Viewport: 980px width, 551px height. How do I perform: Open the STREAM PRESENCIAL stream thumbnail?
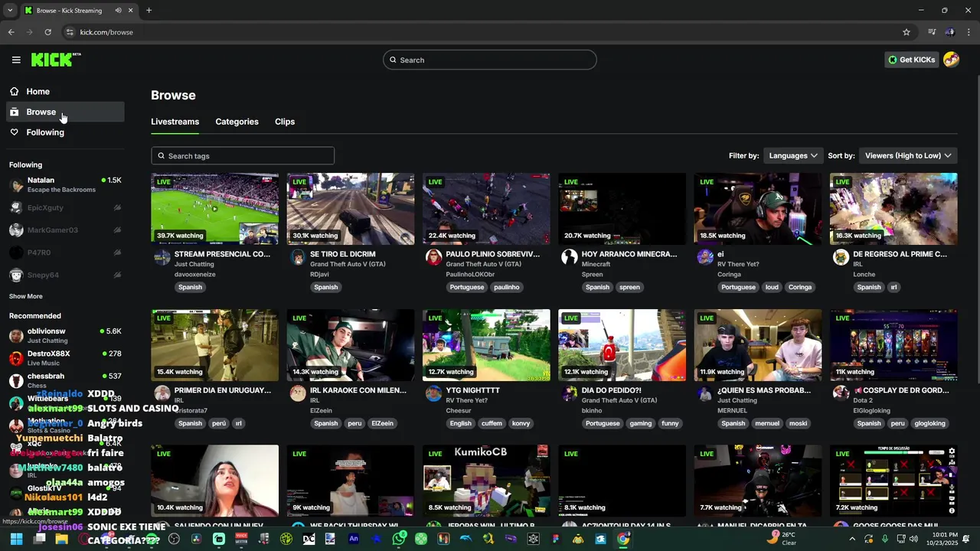214,209
